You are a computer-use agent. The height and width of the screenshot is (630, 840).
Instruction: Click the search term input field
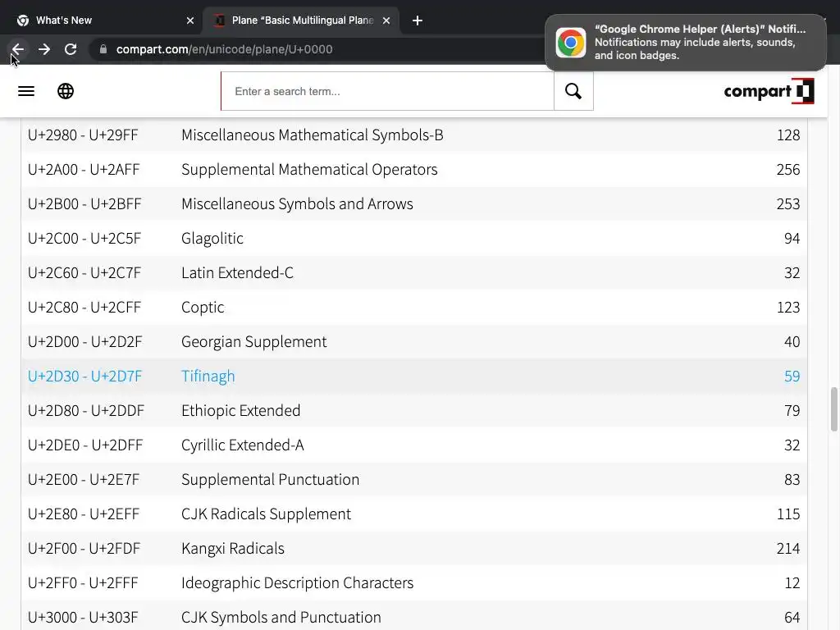coord(387,91)
